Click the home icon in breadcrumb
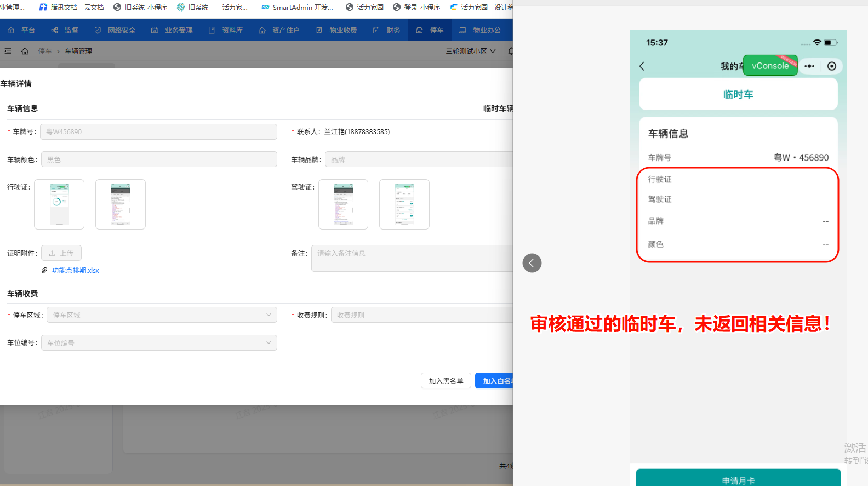Image resolution: width=868 pixels, height=486 pixels. (25, 51)
